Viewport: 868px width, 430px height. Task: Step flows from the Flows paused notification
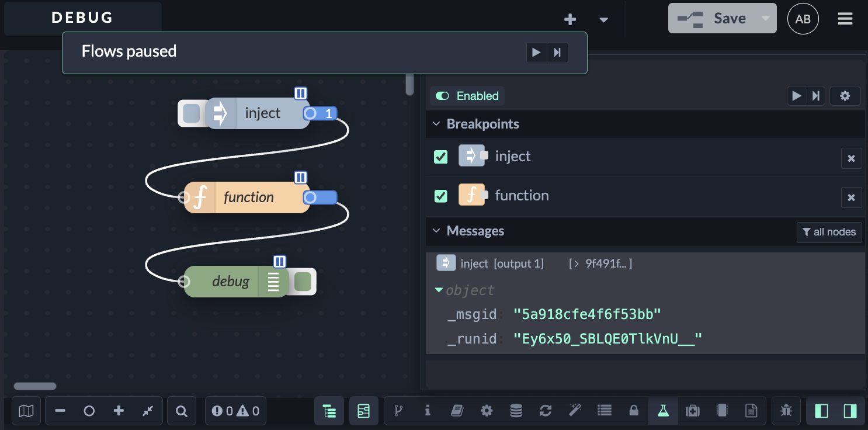[x=557, y=53]
